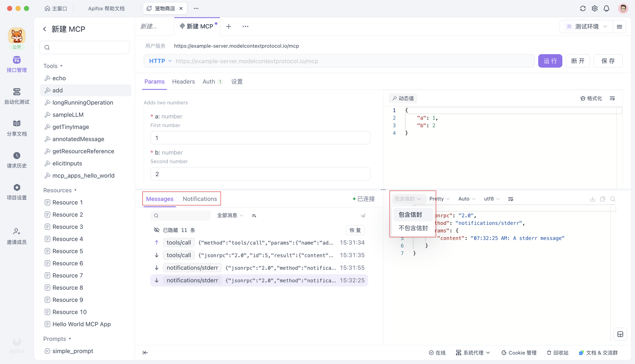The image size is (635, 364).
Task: Open the notification bell icon
Action: tap(606, 9)
